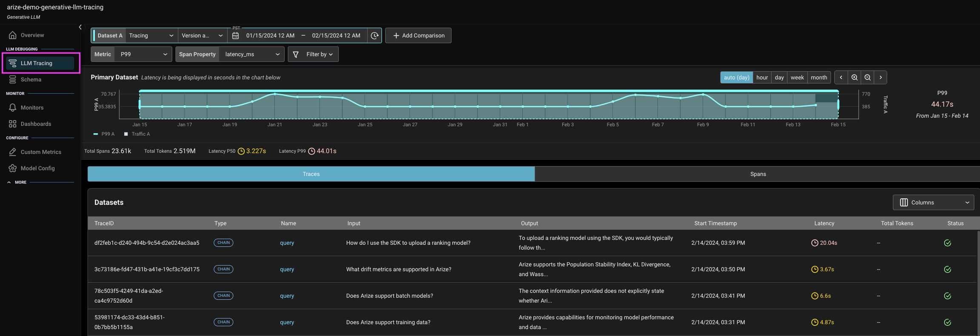The height and width of the screenshot is (336, 980).
Task: Zoom in on the chart
Action: click(854, 78)
